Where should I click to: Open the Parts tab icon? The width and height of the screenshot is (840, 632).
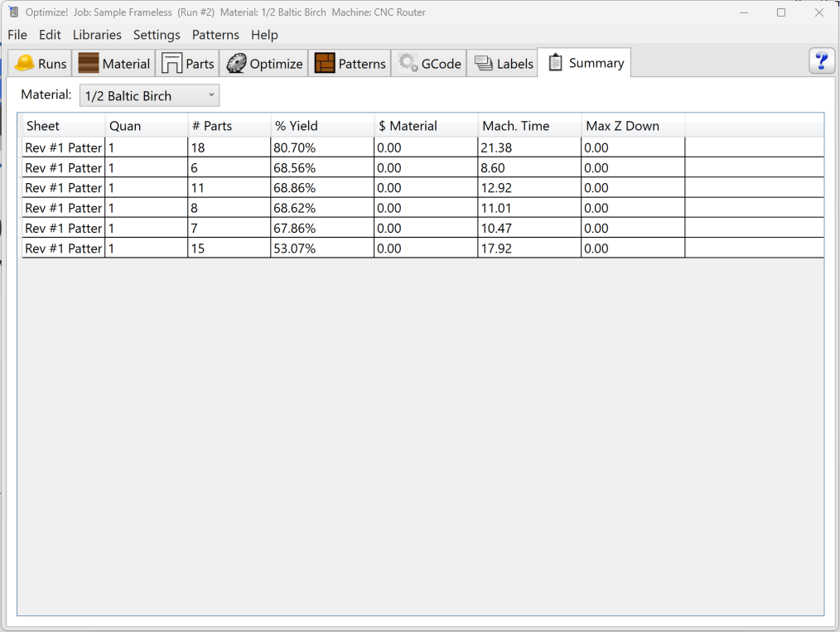(171, 64)
